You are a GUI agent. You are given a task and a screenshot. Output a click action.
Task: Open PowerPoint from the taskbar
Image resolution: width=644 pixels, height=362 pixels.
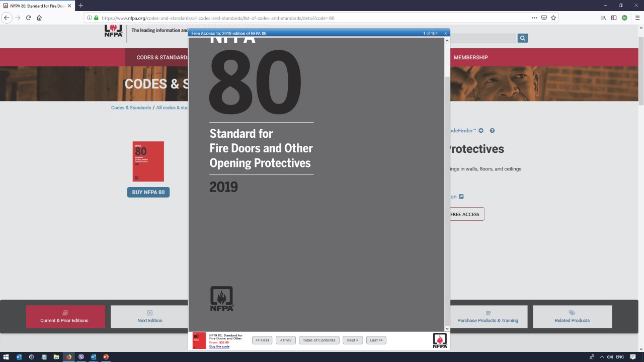pyautogui.click(x=106, y=357)
